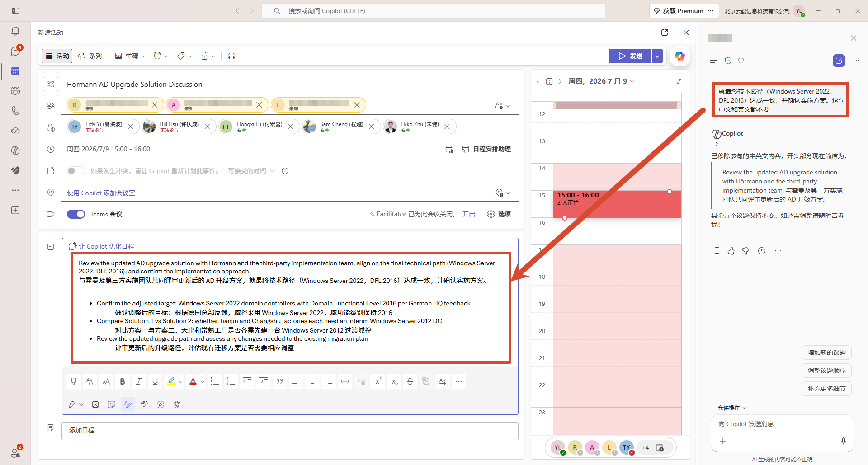Select the 活动 event tab

tap(57, 56)
